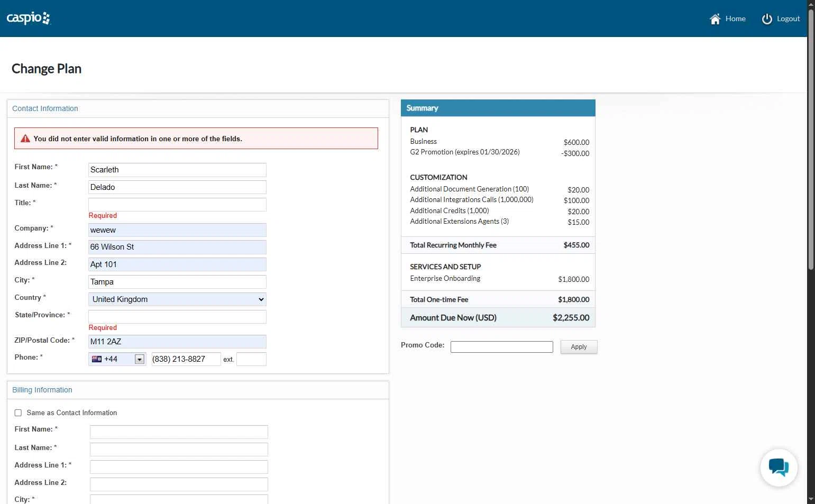Screen dimensions: 815x504
Task: Expand the phone country code arrow
Action: point(140,360)
